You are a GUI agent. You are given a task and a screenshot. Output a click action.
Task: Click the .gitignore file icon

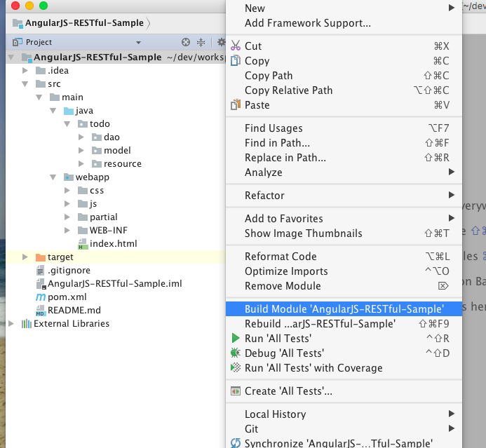coord(40,271)
